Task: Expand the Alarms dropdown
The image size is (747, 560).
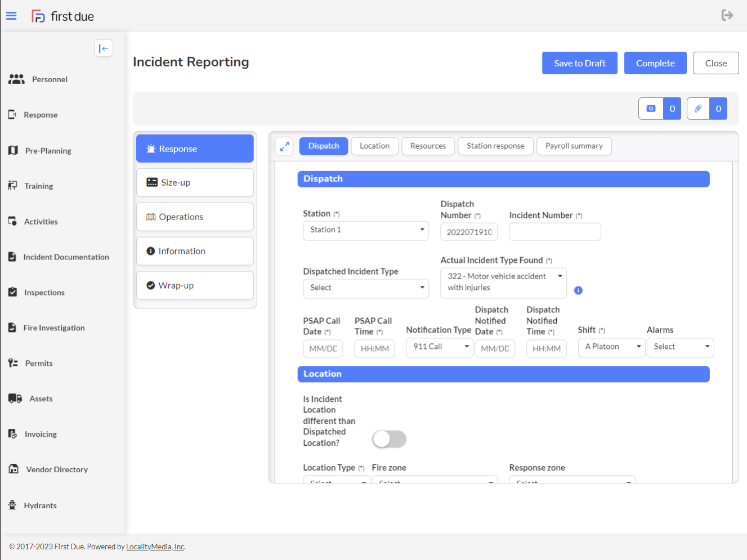Action: click(680, 347)
